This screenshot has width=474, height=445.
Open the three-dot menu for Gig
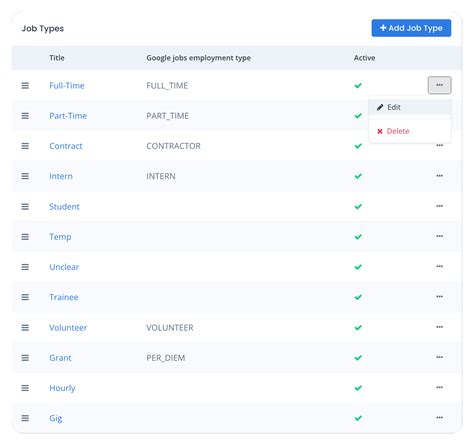click(439, 417)
